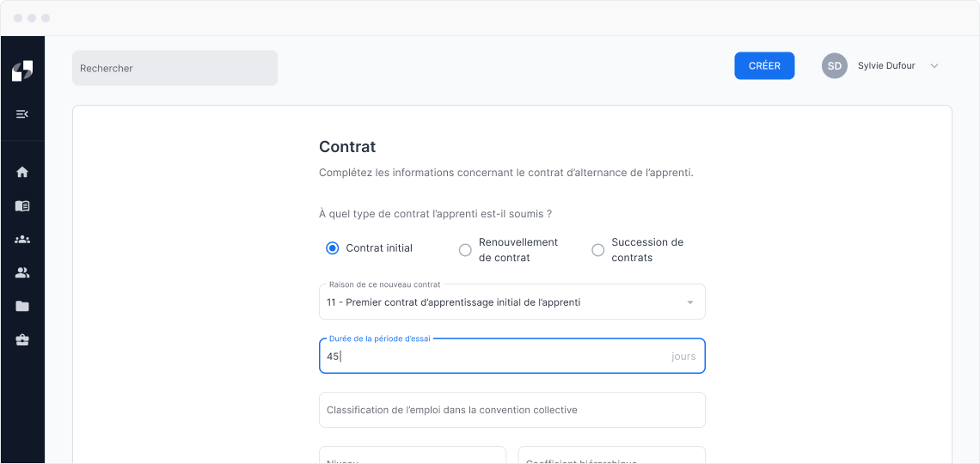
Task: Select Renouvellement de contrat option
Action: (465, 250)
